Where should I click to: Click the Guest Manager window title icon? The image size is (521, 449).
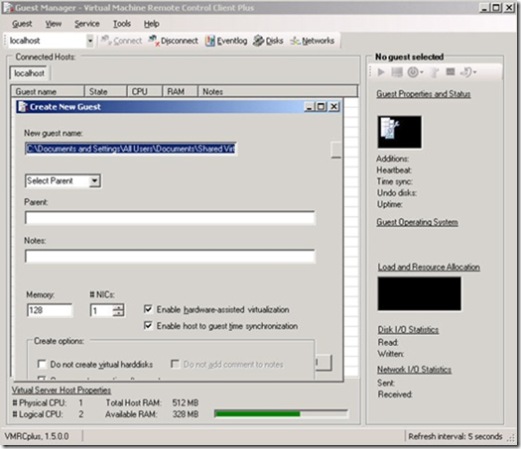tap(7, 8)
